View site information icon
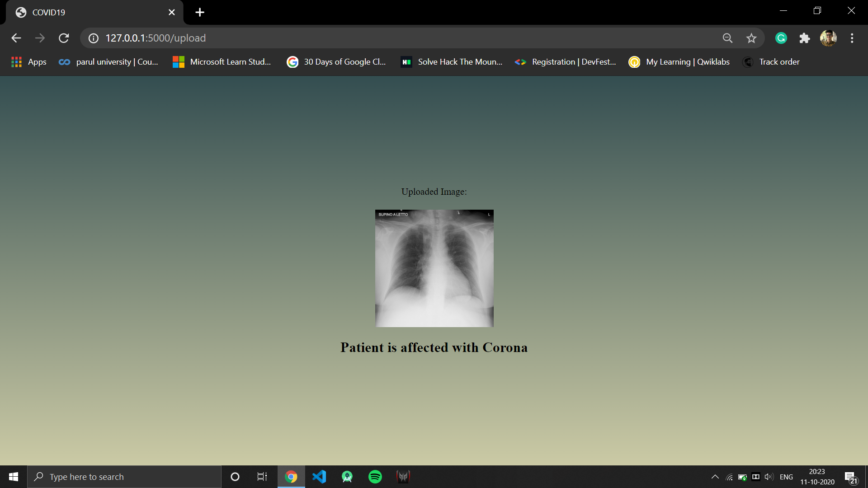This screenshot has height=488, width=868. coord(94,38)
